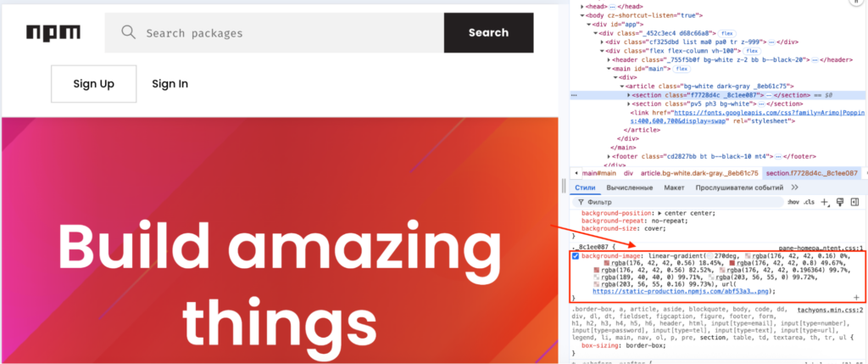This screenshot has width=868, height=364.
Task: Open swatch for rgba(176, 42, 42, 0.16)
Action: tap(749, 256)
